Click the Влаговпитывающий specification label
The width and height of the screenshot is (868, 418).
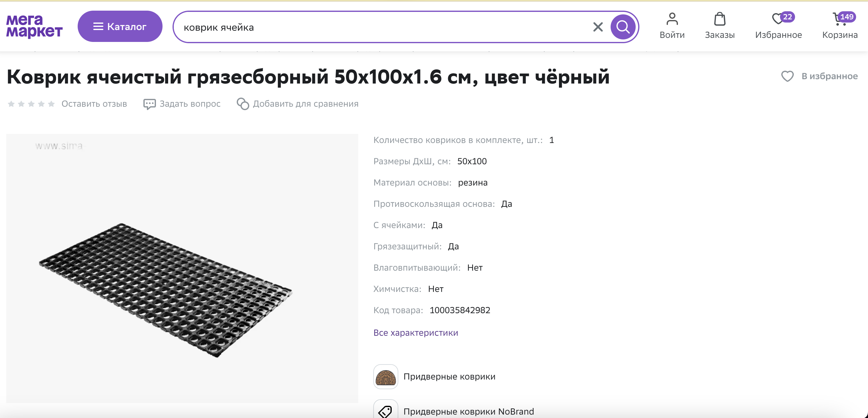click(417, 268)
